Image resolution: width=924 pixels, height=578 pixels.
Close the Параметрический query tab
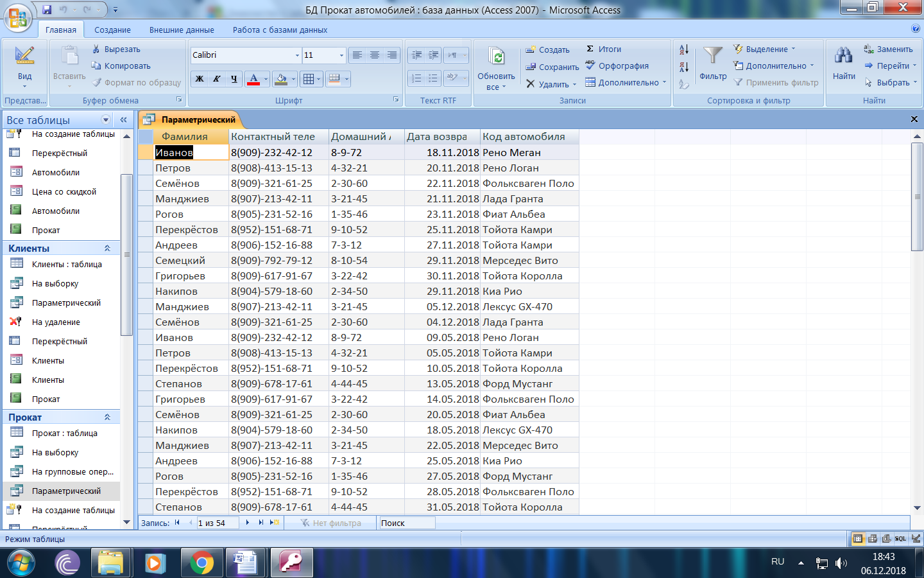914,119
